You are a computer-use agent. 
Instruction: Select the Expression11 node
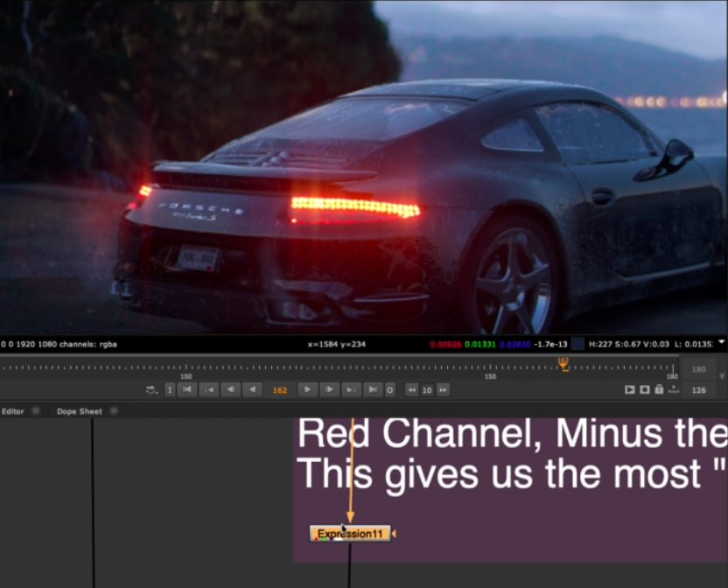(x=350, y=534)
